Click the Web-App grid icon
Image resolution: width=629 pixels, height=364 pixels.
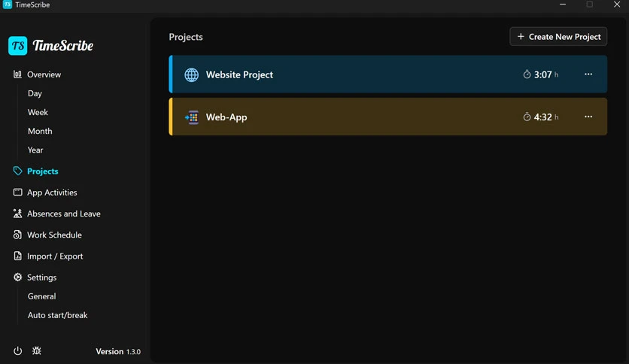(x=191, y=117)
